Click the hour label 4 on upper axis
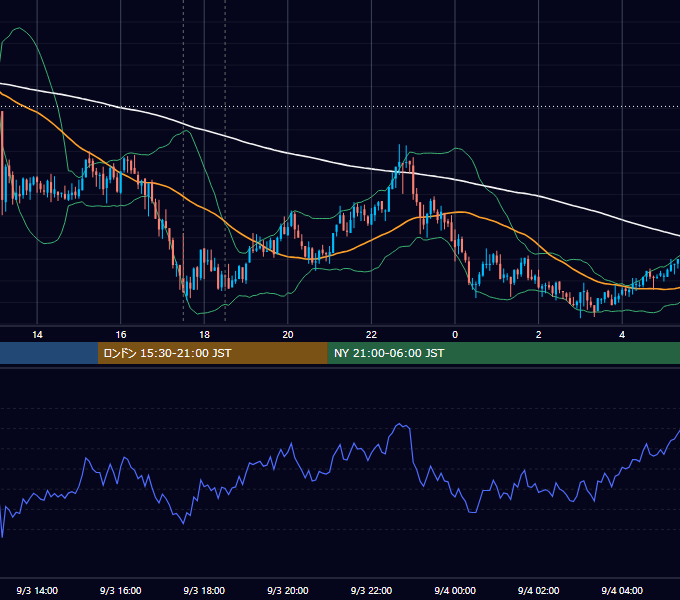This screenshot has width=680, height=600. point(622,335)
